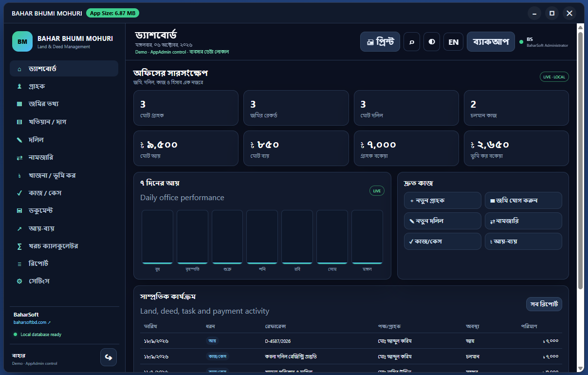Click the ব্যাকআপ button
The width and height of the screenshot is (588, 375).
[x=491, y=42]
